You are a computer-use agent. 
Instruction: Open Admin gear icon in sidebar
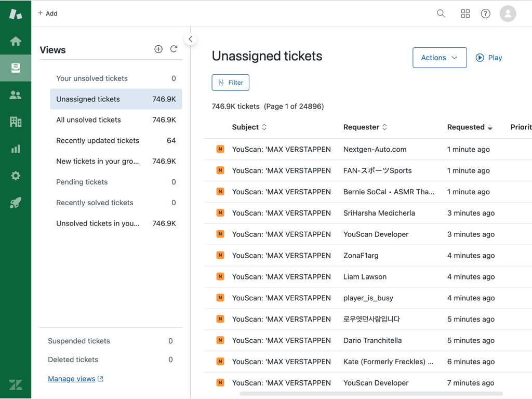pos(16,176)
